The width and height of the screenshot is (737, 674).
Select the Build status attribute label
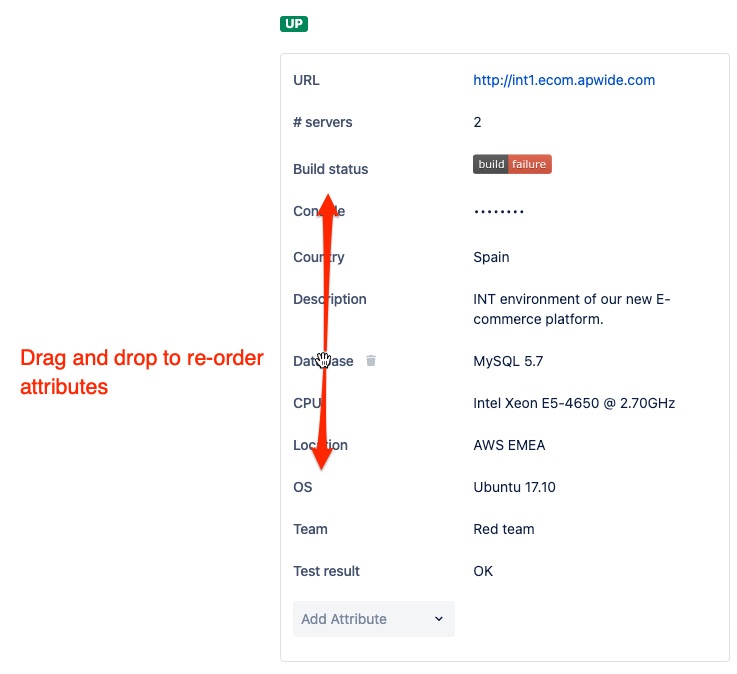[x=330, y=169]
